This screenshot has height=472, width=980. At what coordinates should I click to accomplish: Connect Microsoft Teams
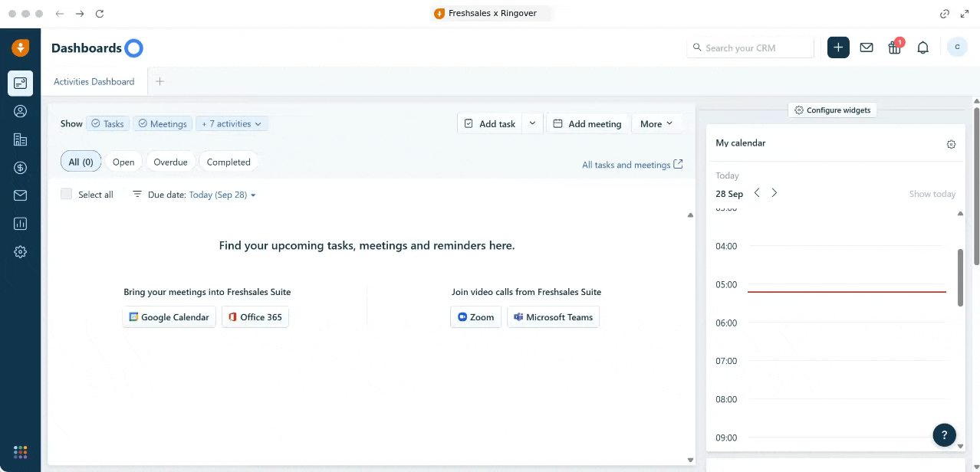click(x=553, y=317)
